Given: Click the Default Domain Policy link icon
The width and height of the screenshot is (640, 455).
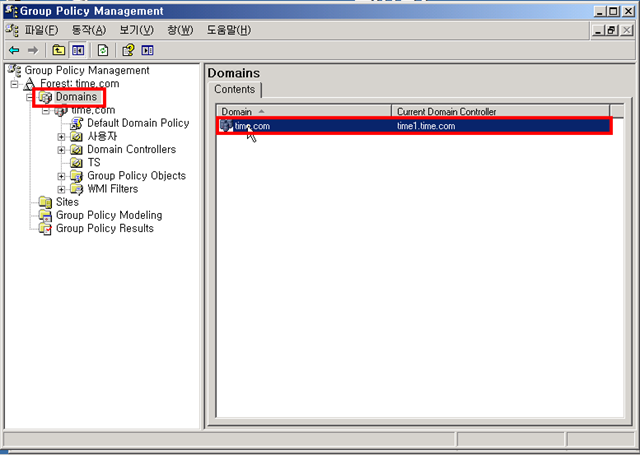Looking at the screenshot, I should coord(76,123).
